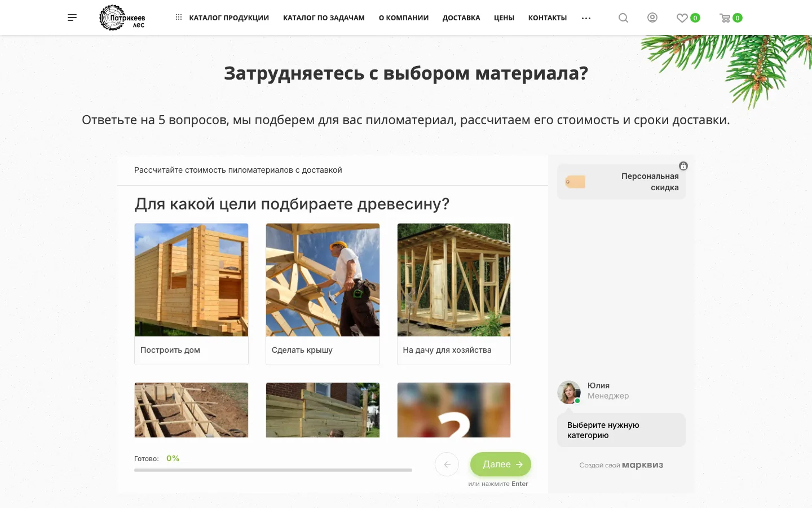The image size is (812, 508).
Task: Click Рассчитайте стоимость пиломатериалов с доставкой text
Action: coord(238,170)
